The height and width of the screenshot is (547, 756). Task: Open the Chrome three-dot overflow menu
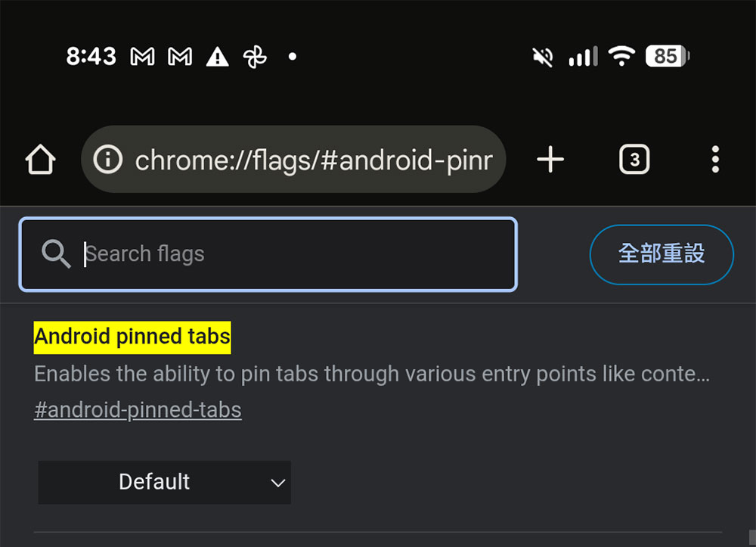pos(714,159)
